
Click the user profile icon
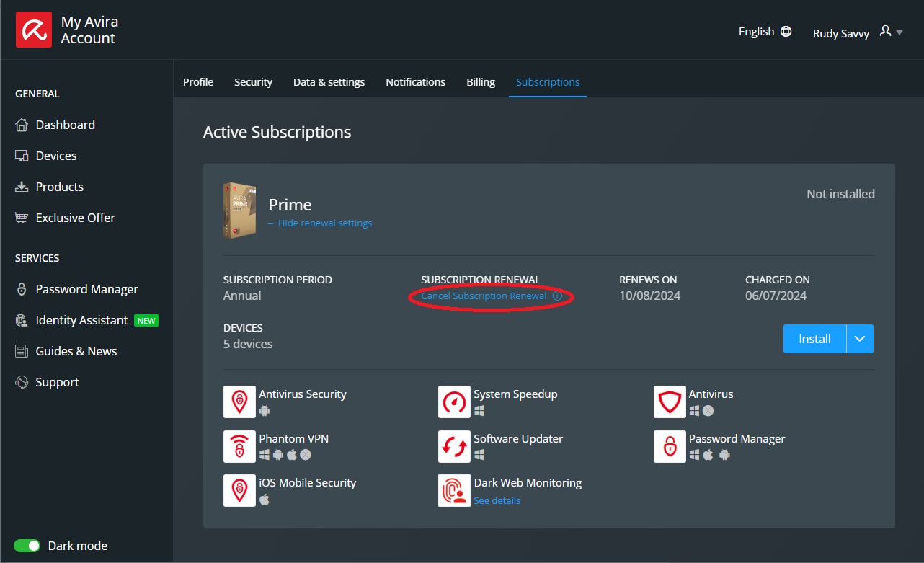(x=886, y=32)
